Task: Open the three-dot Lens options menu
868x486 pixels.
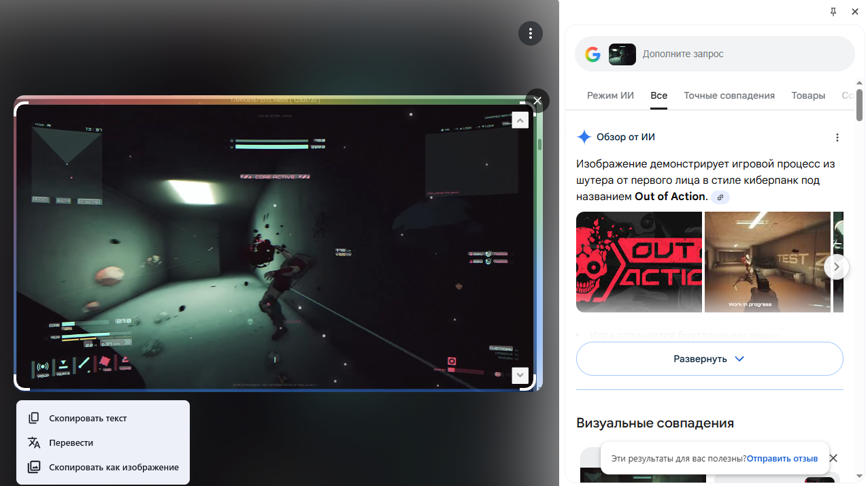Action: (531, 33)
